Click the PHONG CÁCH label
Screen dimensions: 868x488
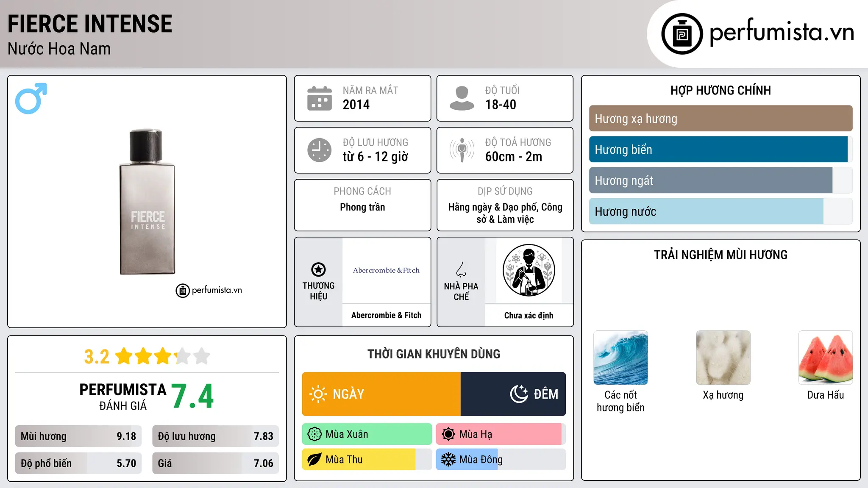pyautogui.click(x=362, y=191)
